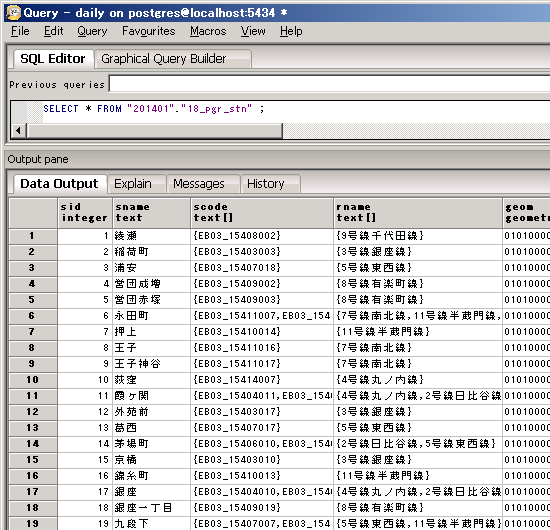Click sname cell '外苑前' in row 12

152,412
